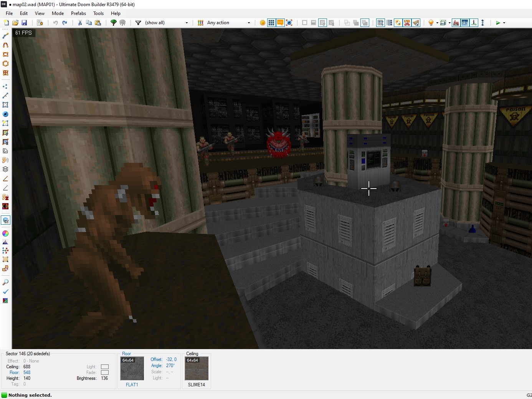Cut selection with the scissors icon

(x=80, y=23)
